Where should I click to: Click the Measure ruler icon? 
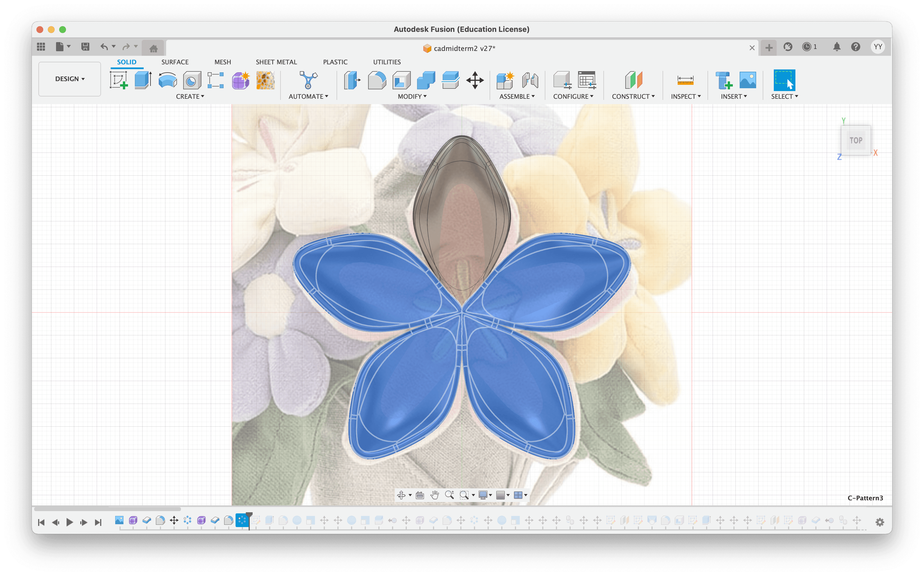point(685,80)
